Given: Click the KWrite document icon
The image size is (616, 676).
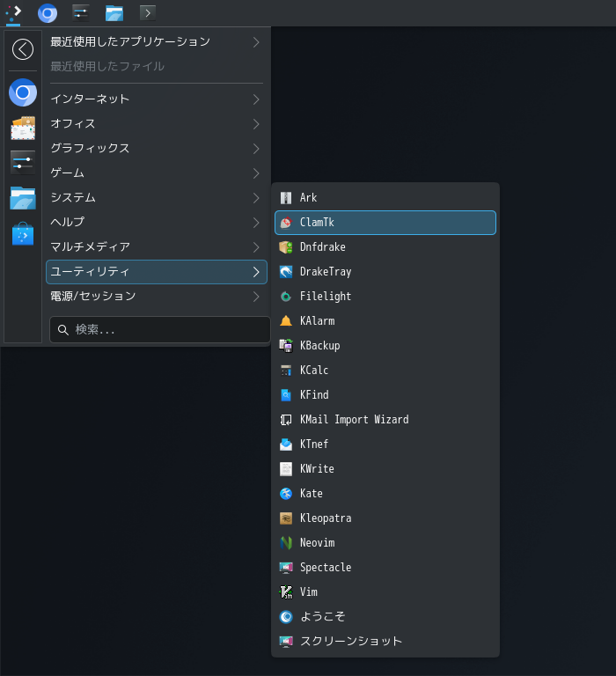Looking at the screenshot, I should (286, 469).
